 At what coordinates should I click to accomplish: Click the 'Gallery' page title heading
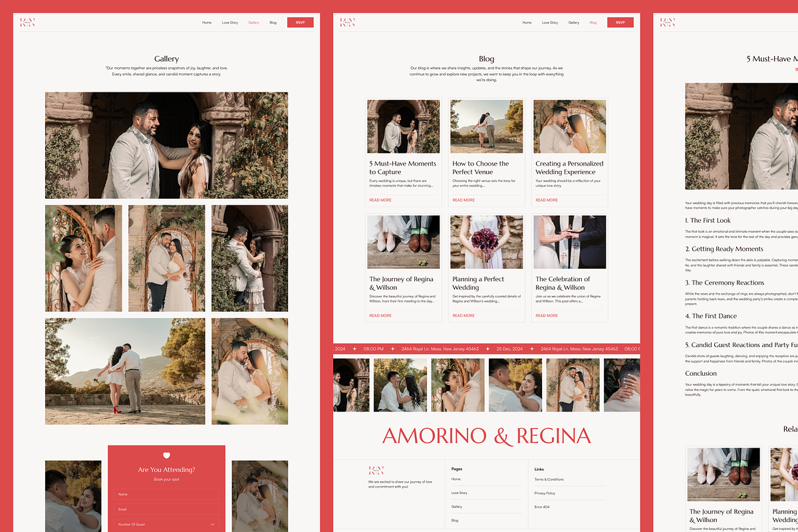166,59
